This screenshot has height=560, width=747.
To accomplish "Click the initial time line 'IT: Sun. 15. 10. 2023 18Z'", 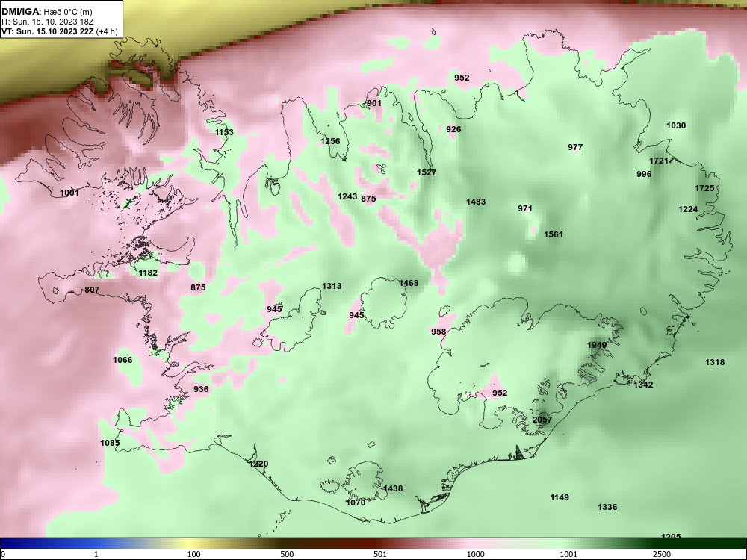I will (48, 22).
